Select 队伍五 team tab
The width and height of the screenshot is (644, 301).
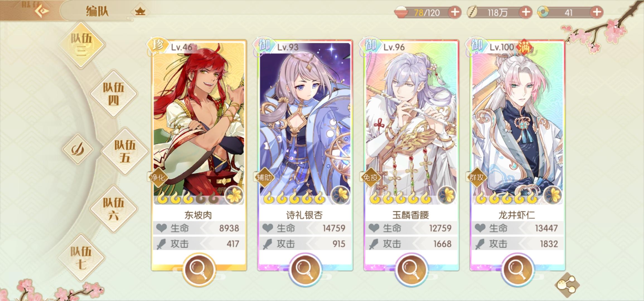125,151
